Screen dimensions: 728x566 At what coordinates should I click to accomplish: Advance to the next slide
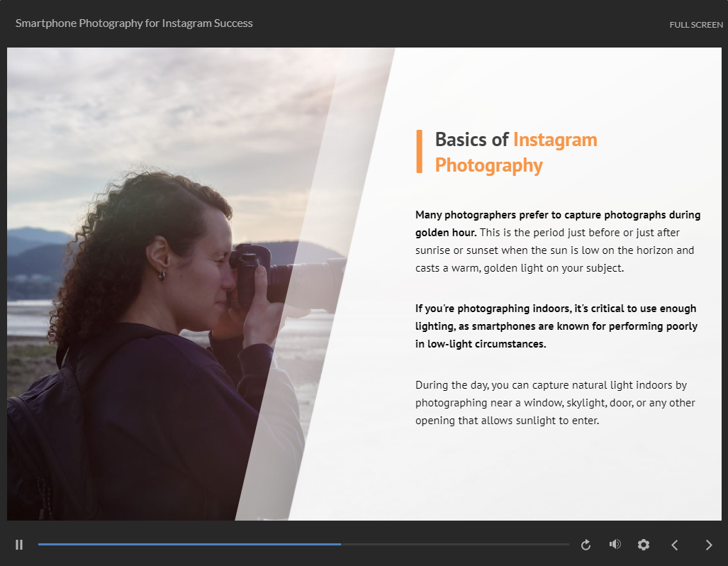tap(709, 545)
